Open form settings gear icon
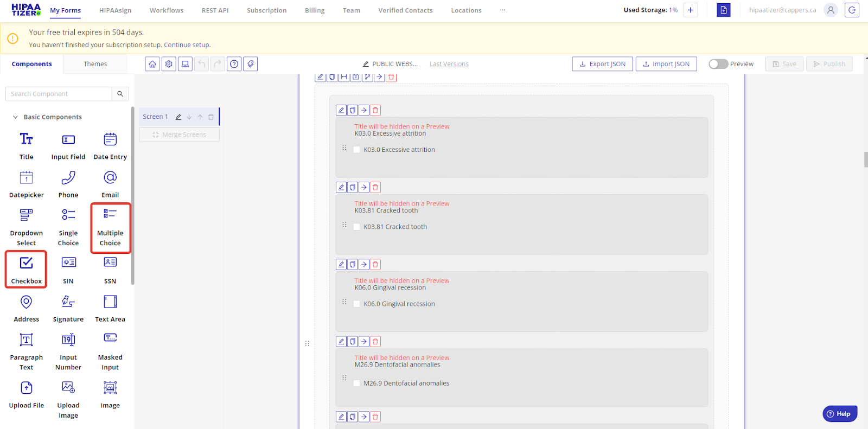 point(169,64)
